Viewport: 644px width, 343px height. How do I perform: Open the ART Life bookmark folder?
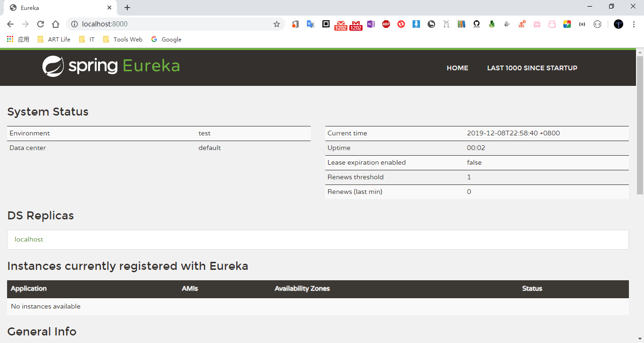coord(54,39)
